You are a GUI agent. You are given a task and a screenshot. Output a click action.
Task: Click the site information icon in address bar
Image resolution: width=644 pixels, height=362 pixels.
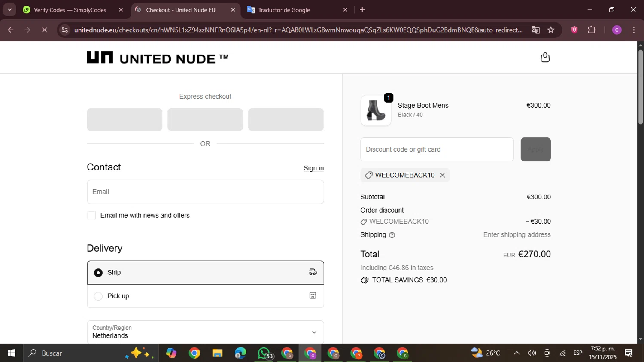coord(64,30)
